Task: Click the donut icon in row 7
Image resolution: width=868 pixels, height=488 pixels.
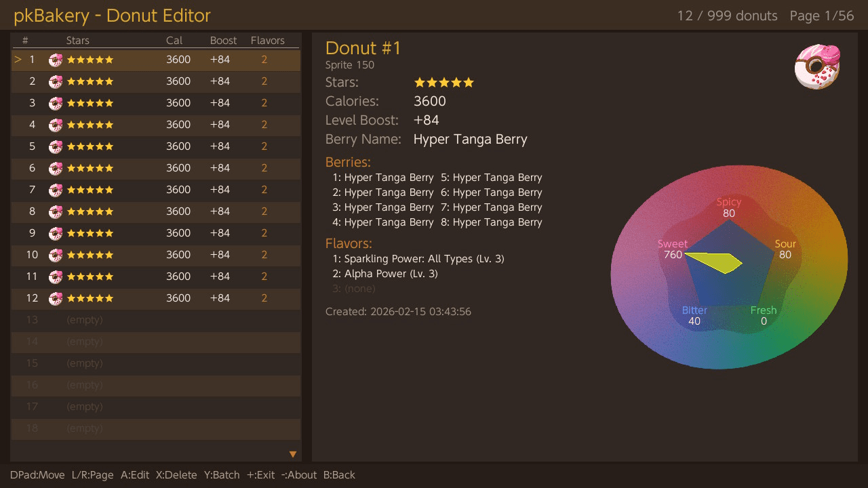Action: tap(56, 190)
